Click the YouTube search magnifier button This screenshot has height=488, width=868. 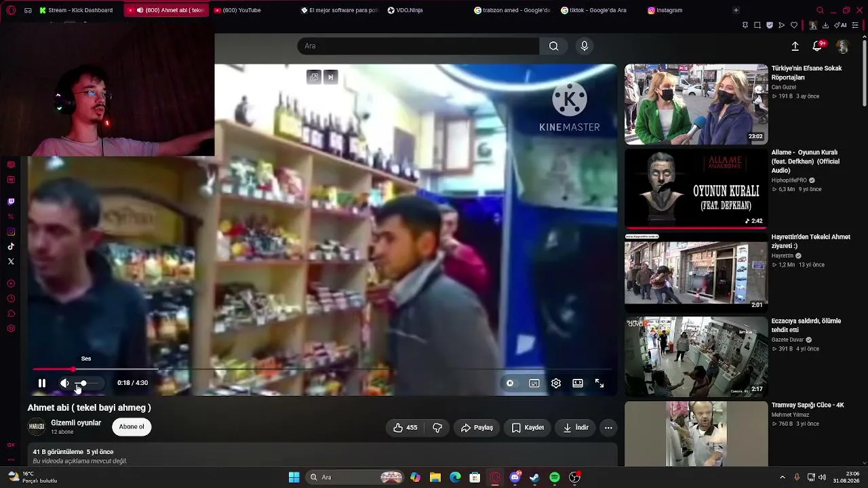pyautogui.click(x=554, y=46)
